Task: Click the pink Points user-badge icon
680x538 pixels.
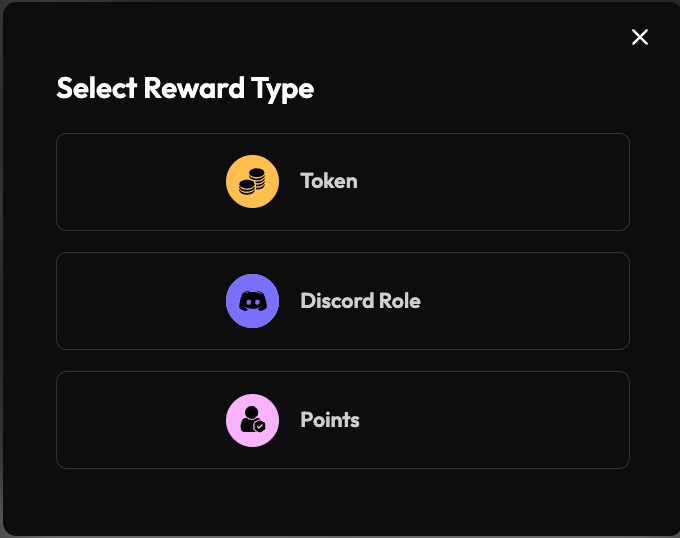Action: (252, 420)
